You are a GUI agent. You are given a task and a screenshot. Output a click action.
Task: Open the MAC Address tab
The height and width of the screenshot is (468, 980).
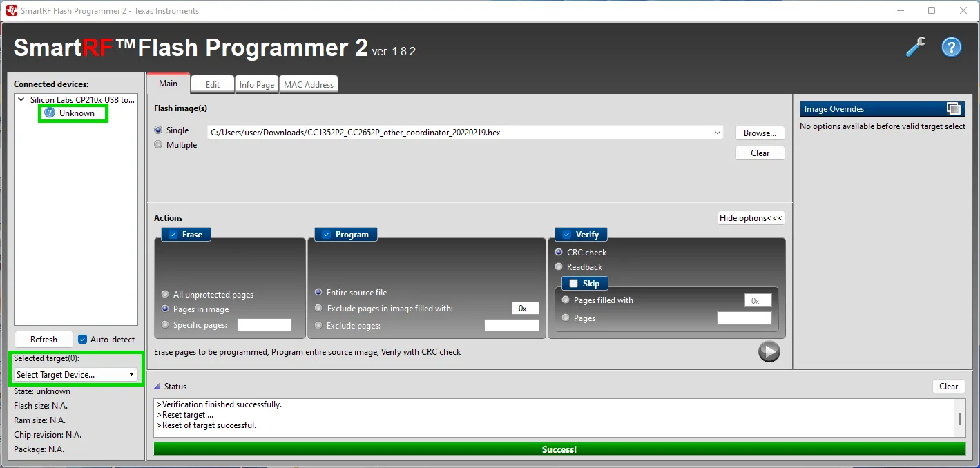pos(309,85)
